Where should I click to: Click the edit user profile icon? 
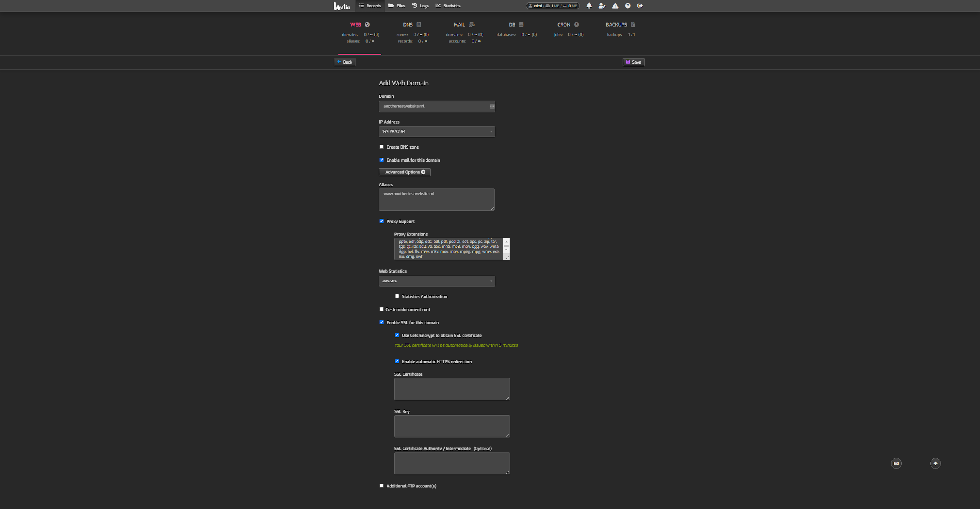602,5
